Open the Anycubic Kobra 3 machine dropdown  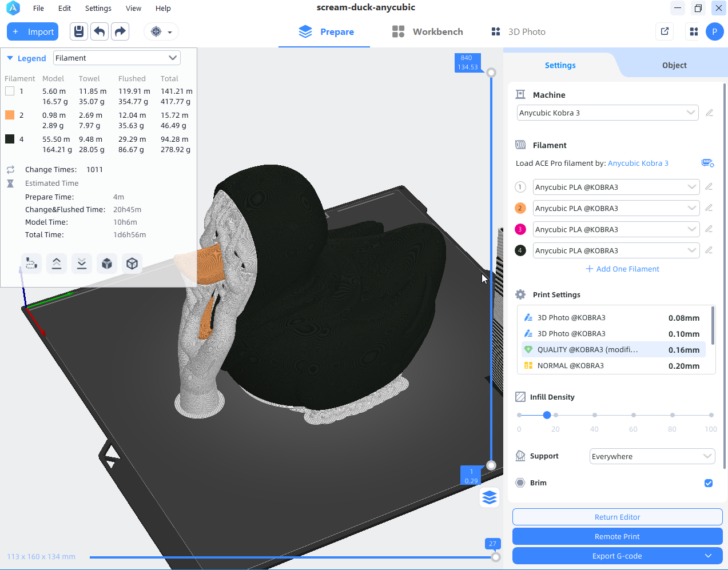pos(607,113)
